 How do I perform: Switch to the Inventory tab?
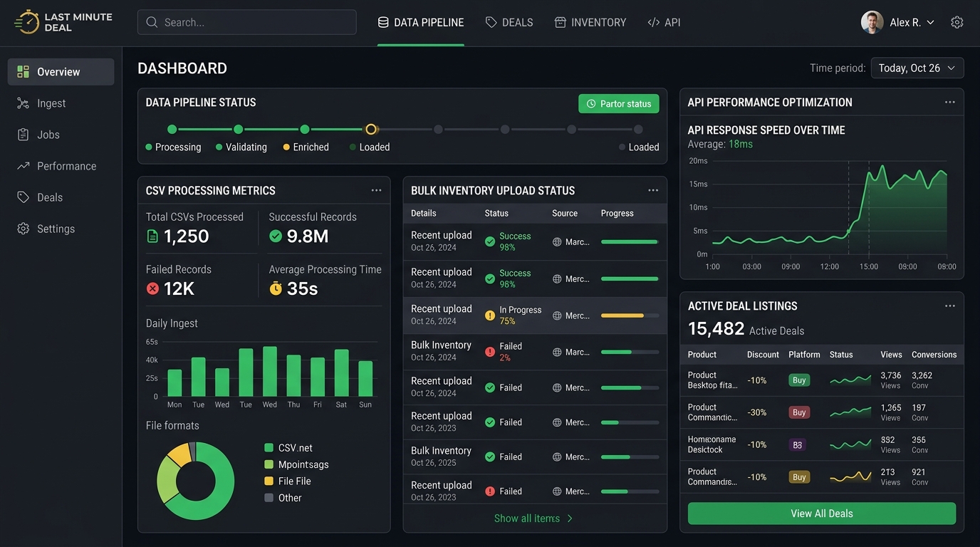point(590,22)
